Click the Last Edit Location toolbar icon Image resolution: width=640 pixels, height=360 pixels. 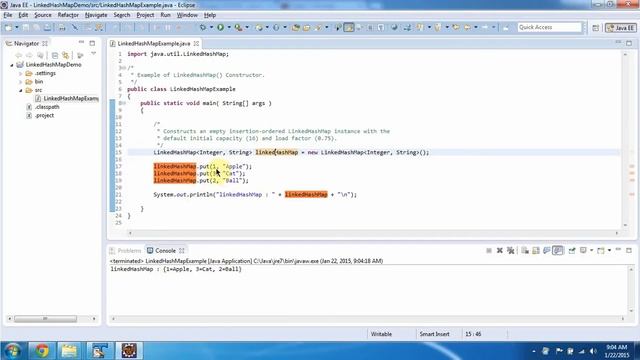456,27
